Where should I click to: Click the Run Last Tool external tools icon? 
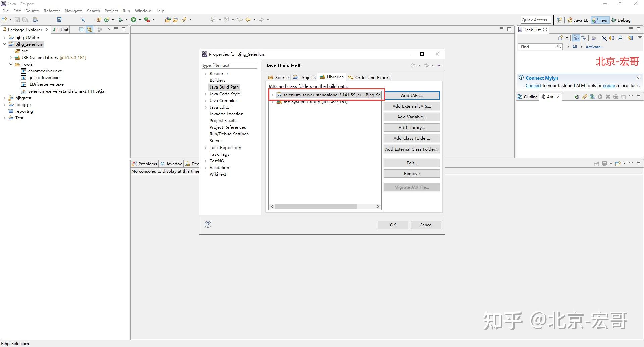(147, 20)
